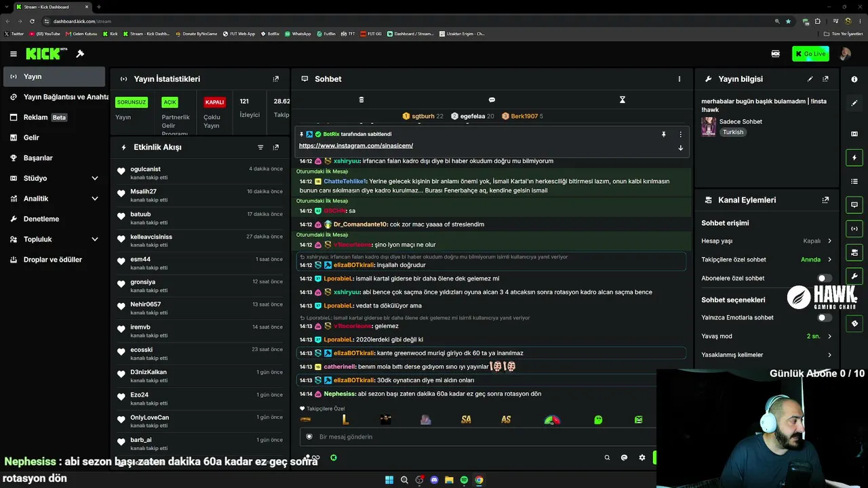This screenshot has height=488, width=868.
Task: Open the pinned Instagram link
Action: pos(356,146)
